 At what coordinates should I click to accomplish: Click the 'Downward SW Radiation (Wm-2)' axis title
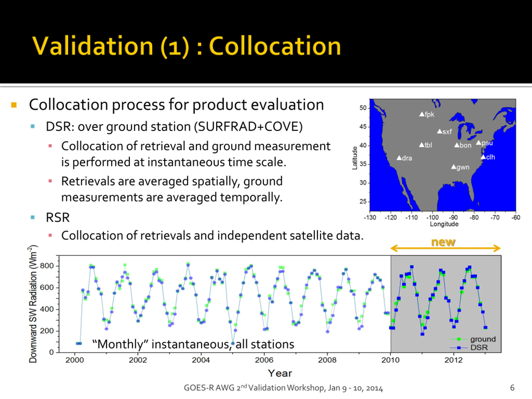[x=33, y=304]
